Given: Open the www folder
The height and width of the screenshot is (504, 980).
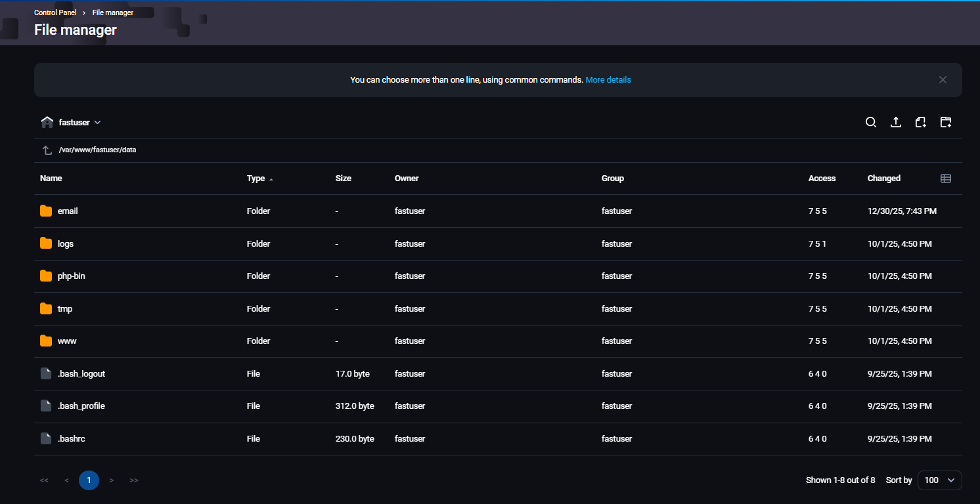Looking at the screenshot, I should (67, 341).
